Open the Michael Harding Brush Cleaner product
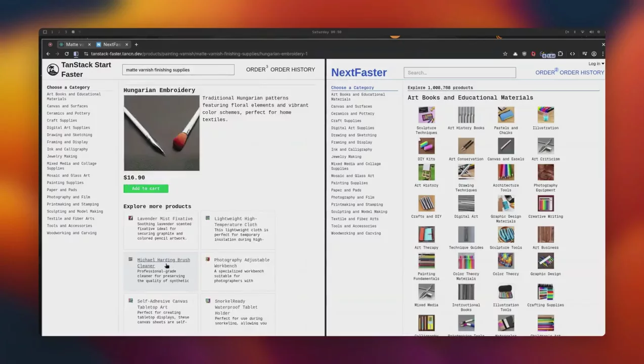 [161, 270]
